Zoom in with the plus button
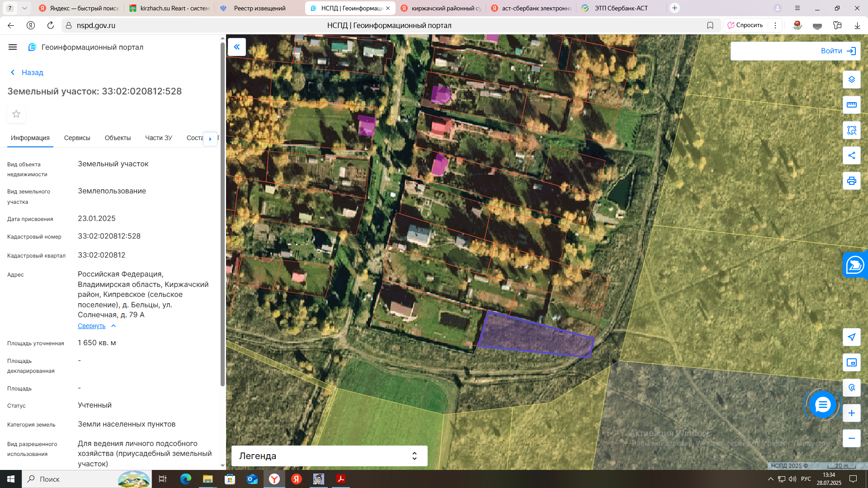Image resolution: width=868 pixels, height=488 pixels. (851, 413)
